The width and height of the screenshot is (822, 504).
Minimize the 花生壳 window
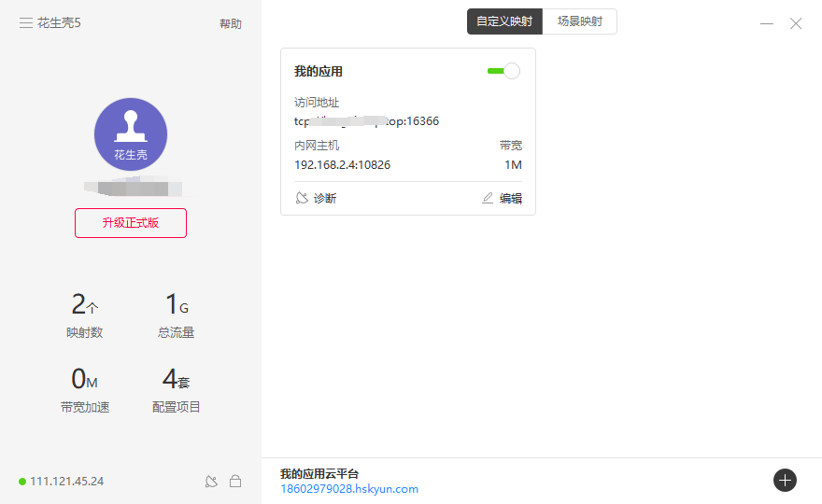click(x=767, y=23)
